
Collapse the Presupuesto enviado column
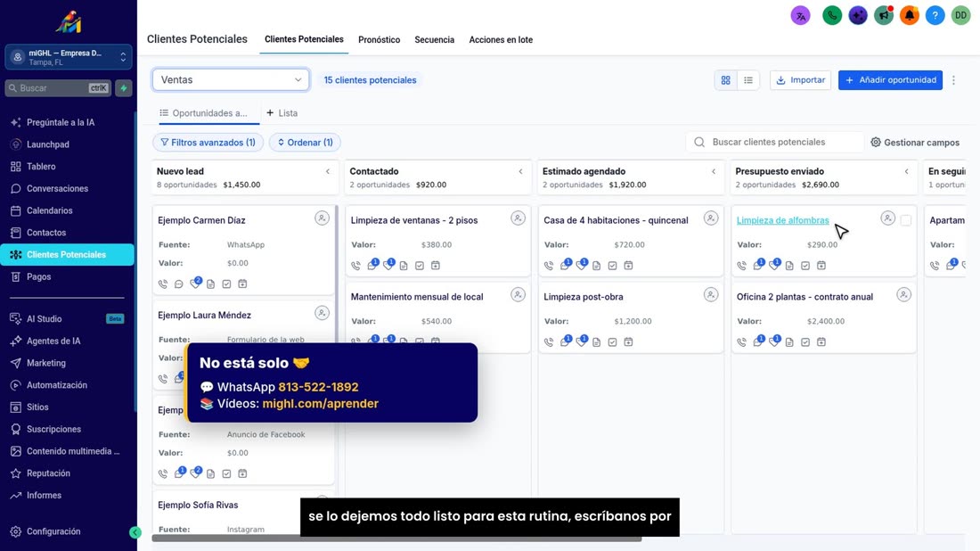907,171
